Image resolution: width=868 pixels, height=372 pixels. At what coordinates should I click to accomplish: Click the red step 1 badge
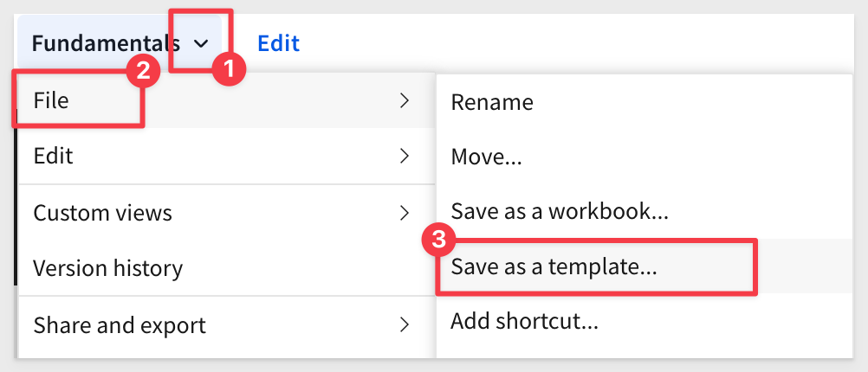pyautogui.click(x=230, y=70)
